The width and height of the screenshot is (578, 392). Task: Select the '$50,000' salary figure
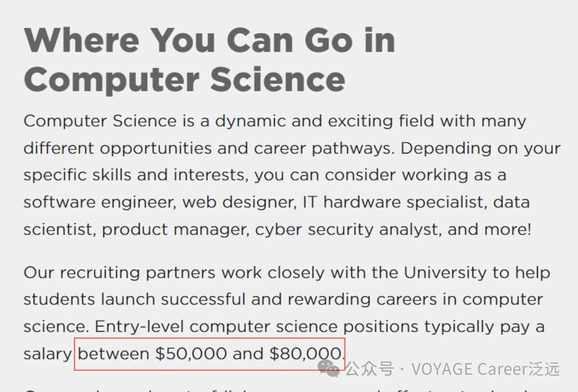(x=191, y=354)
